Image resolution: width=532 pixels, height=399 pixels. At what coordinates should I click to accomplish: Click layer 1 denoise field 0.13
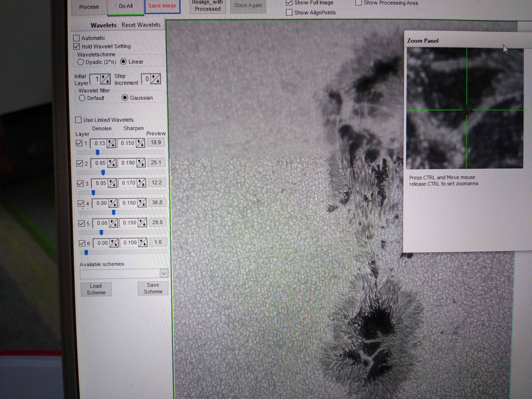(99, 143)
